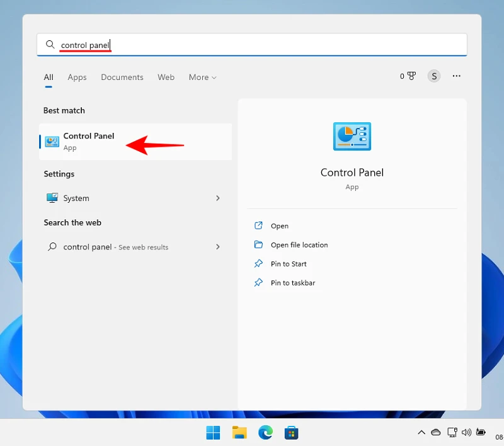Expand the web results chevron for control panel
Viewport: 504px width, 446px height.
tap(218, 247)
